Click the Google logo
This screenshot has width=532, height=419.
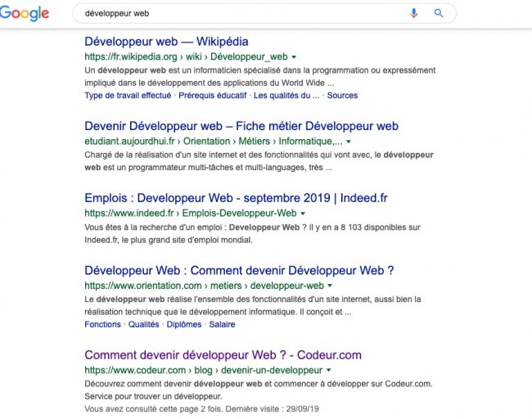(25, 14)
